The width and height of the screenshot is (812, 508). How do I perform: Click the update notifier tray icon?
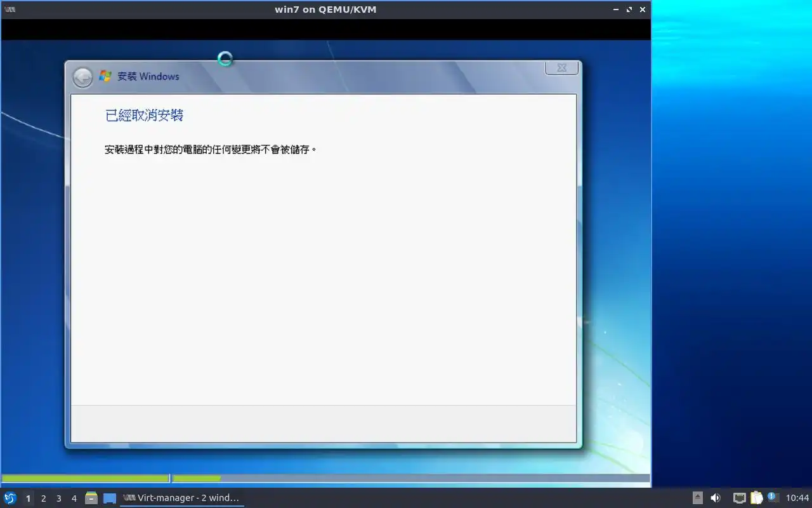[773, 497]
